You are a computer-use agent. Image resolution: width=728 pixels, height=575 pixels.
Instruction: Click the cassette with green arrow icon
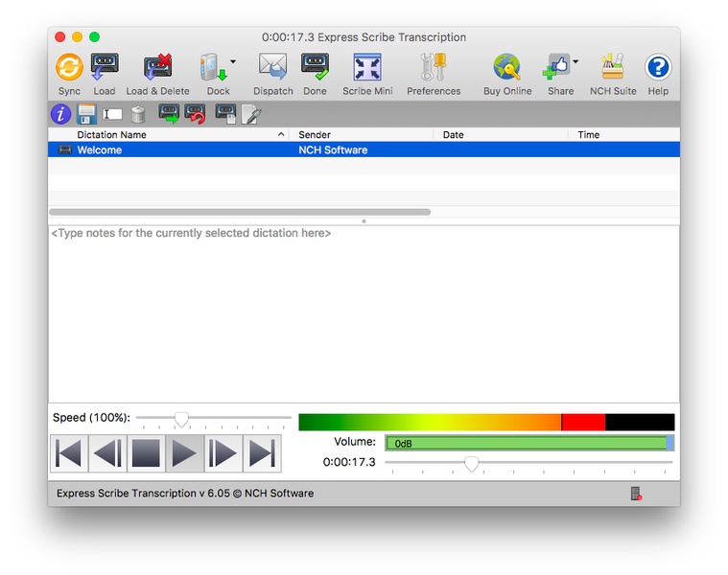pyautogui.click(x=169, y=114)
